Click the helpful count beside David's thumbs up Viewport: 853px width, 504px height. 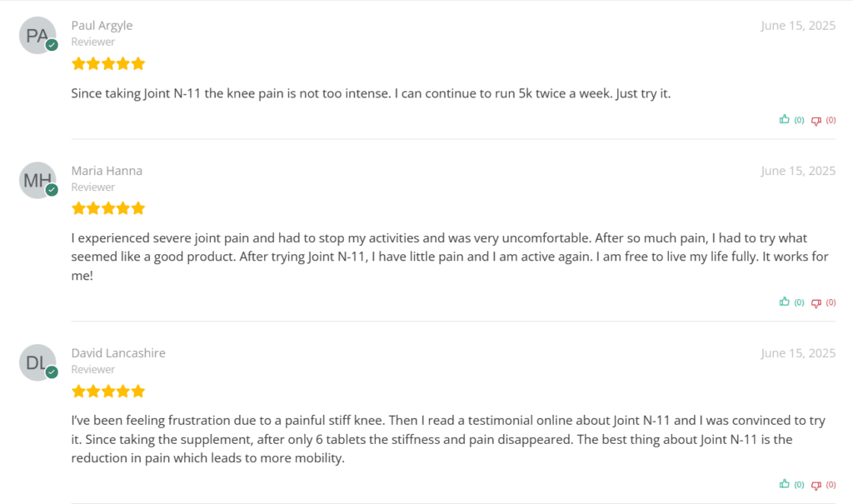[x=799, y=485]
